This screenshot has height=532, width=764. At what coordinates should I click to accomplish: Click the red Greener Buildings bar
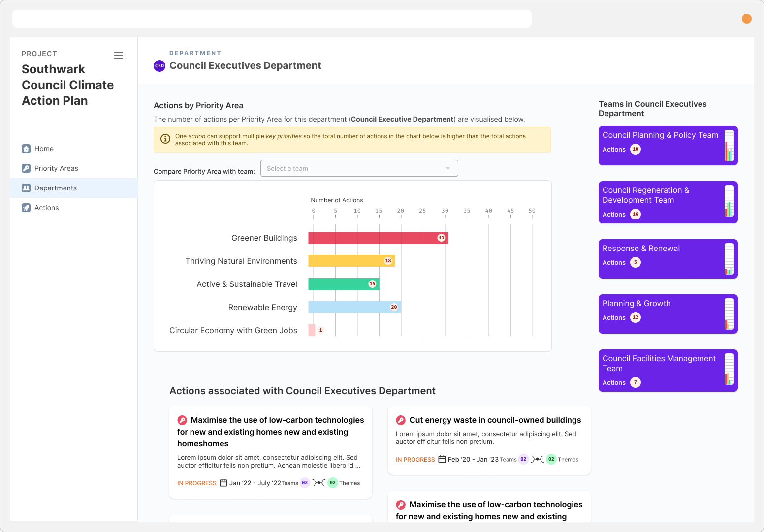pos(378,238)
